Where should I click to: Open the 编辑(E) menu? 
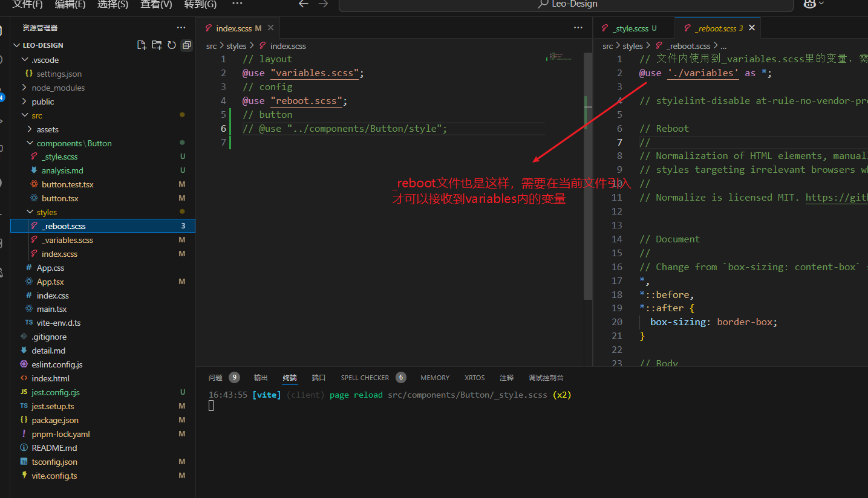coord(70,4)
